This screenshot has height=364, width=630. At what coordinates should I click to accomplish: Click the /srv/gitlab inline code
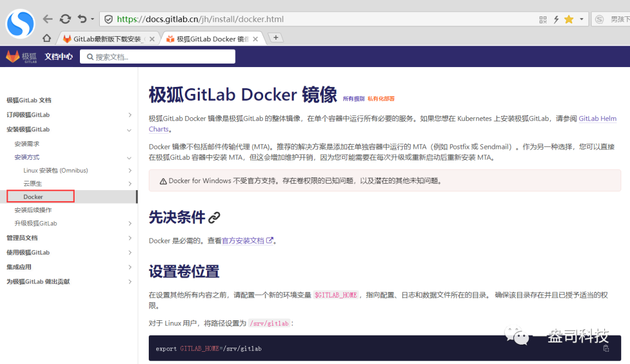[x=269, y=323]
